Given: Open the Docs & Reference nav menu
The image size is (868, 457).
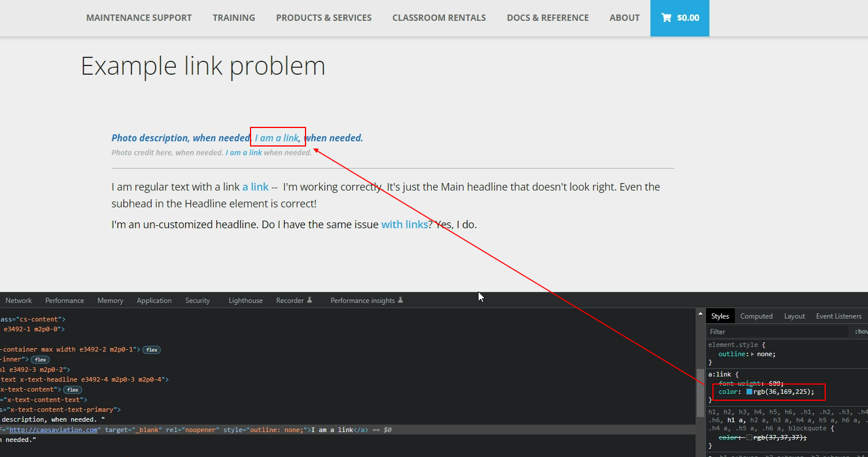Looking at the screenshot, I should tap(547, 18).
